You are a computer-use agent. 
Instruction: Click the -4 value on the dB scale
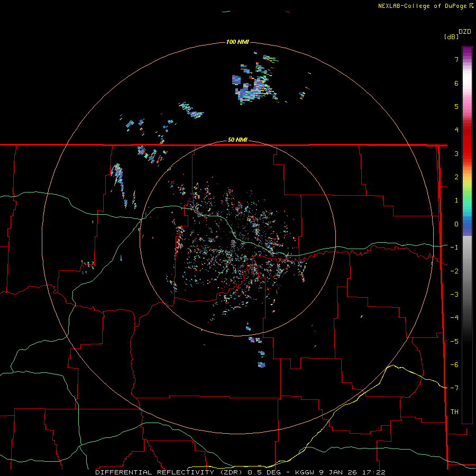454,318
